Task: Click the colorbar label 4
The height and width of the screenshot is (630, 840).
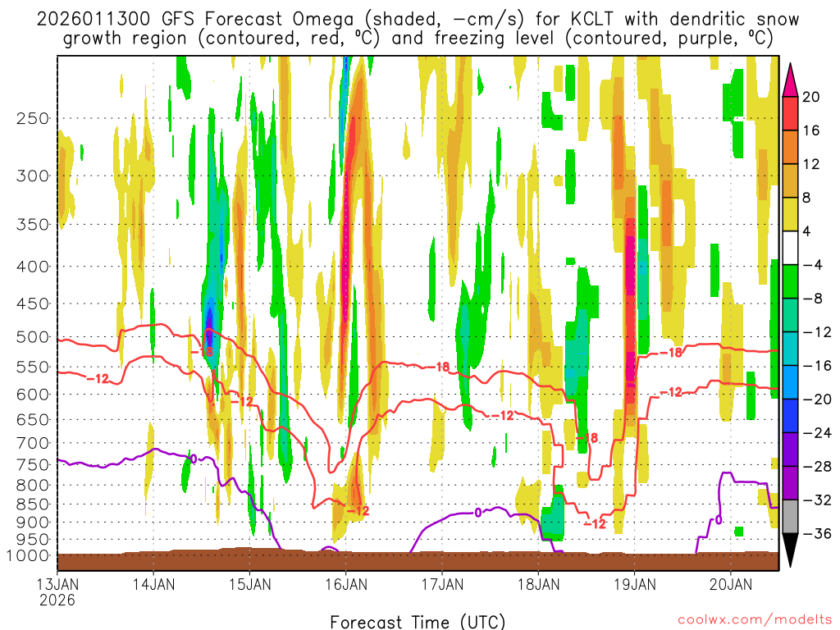Action: click(x=806, y=232)
